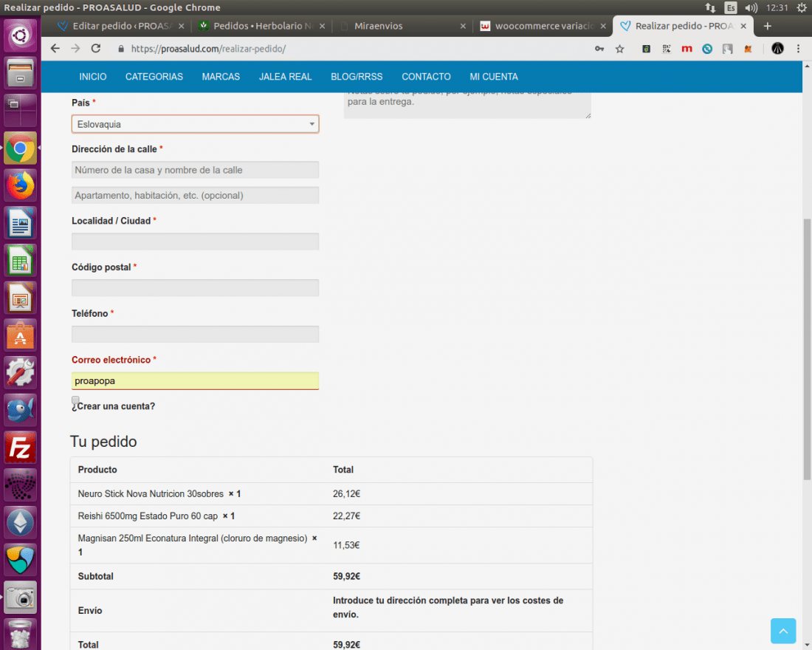
Task: Click the MetaMask fox extension icon
Action: (748, 49)
